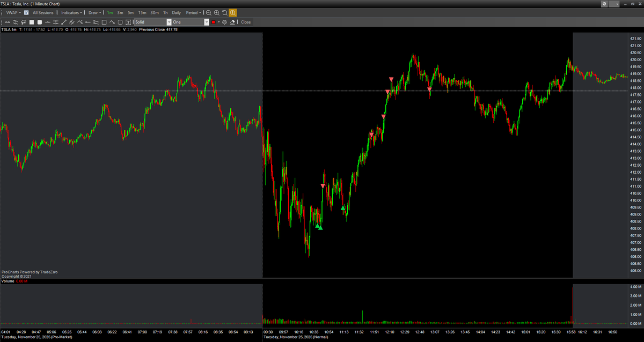Click the 04:01 time axis label
This screenshot has width=644, height=342.
[7, 332]
